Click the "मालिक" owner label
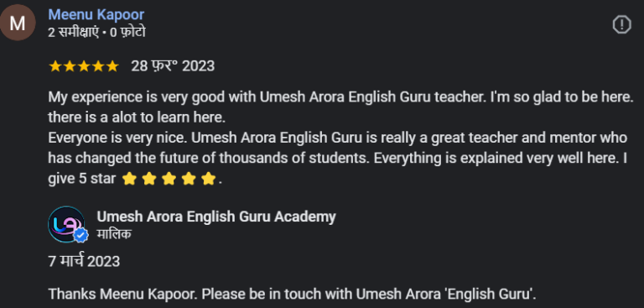 [x=114, y=234]
